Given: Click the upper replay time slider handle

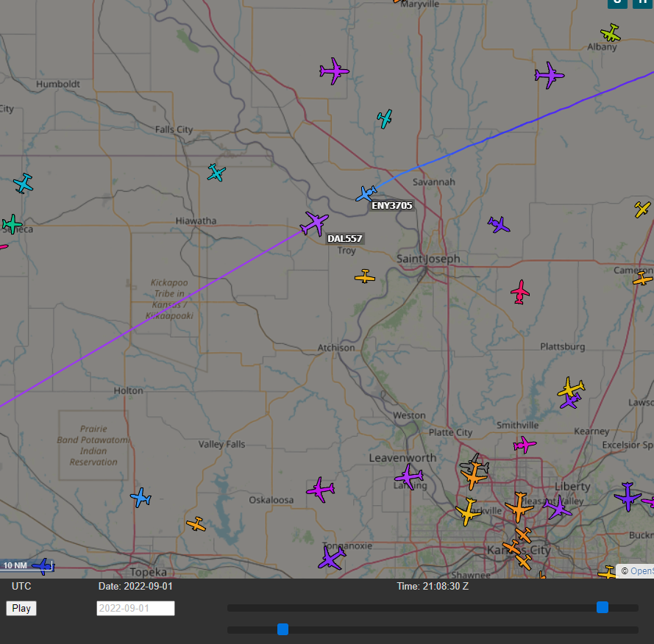Looking at the screenshot, I should pyautogui.click(x=603, y=607).
